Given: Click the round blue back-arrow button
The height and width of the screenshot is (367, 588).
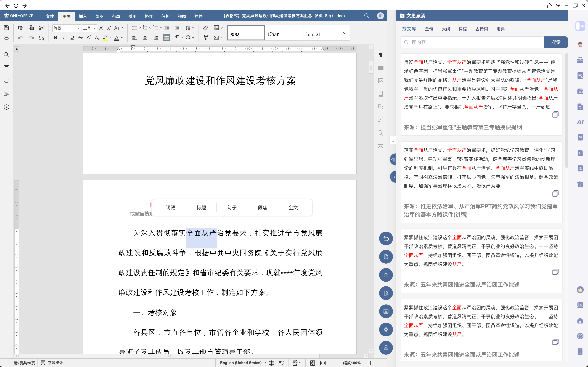Looking at the screenshot, I should click(x=386, y=239).
